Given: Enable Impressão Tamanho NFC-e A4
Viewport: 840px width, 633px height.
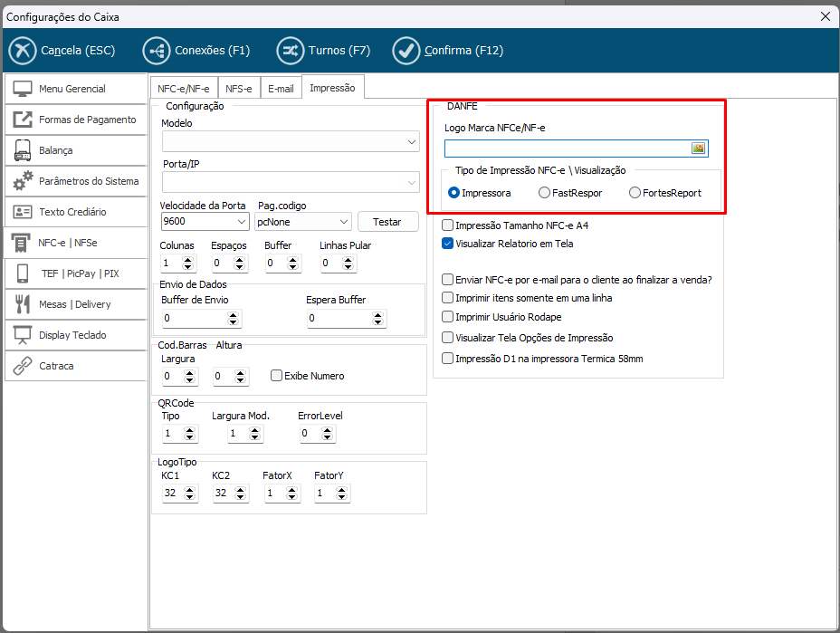Looking at the screenshot, I should click(x=447, y=225).
